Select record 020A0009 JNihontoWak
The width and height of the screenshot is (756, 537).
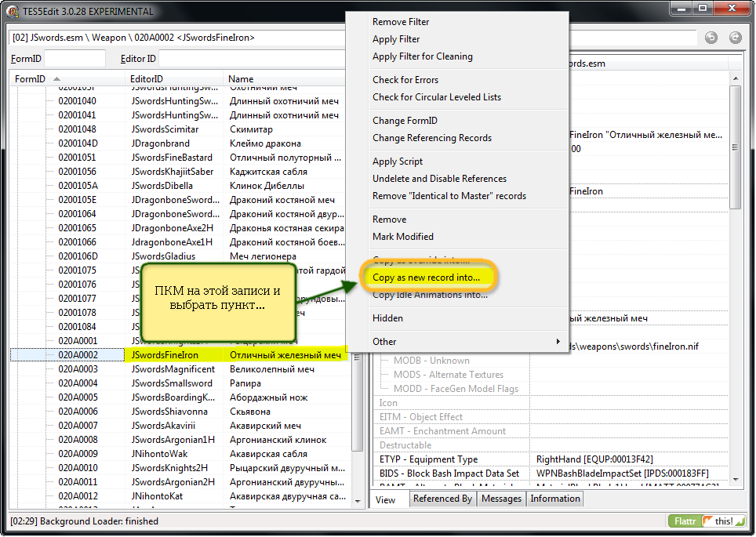tap(181, 454)
